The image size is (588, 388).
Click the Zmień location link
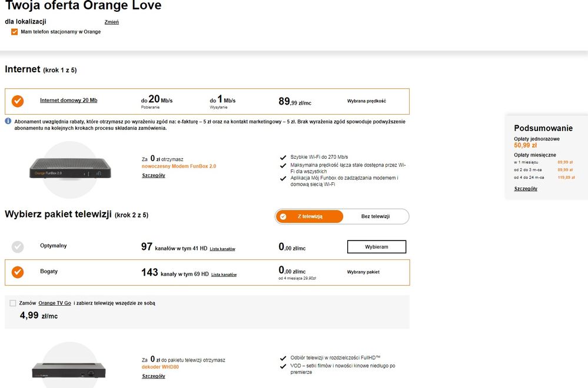(x=111, y=22)
